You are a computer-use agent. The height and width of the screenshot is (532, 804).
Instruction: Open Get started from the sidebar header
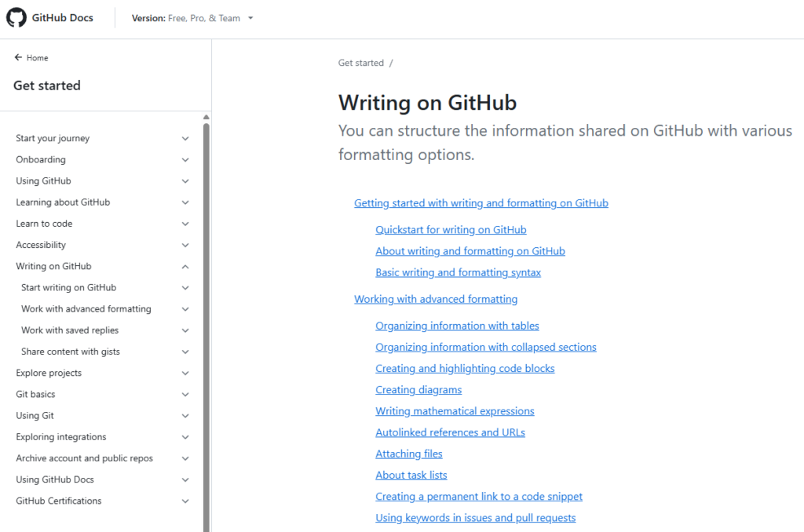point(46,85)
